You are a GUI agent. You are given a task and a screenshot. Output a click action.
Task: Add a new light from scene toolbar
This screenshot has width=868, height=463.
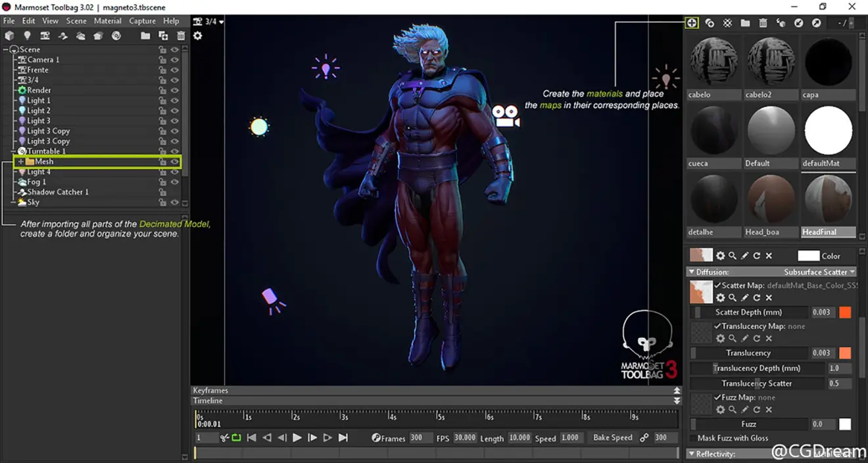(x=27, y=36)
